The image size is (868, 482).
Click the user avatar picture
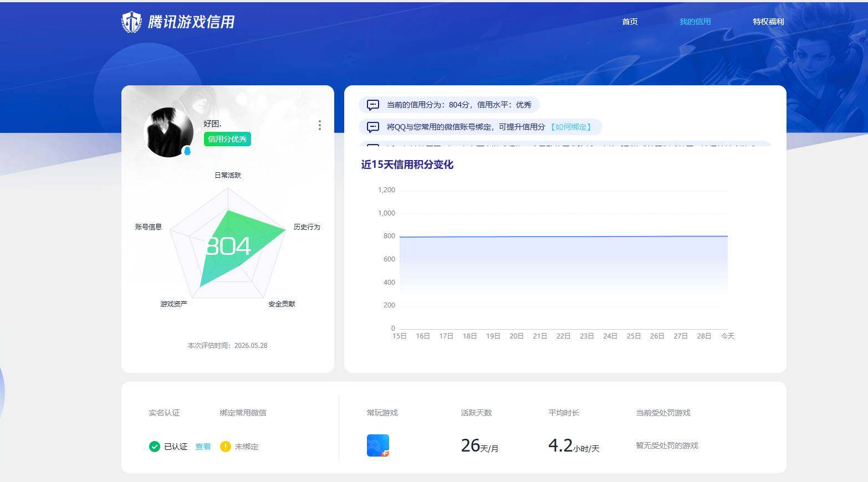(169, 132)
